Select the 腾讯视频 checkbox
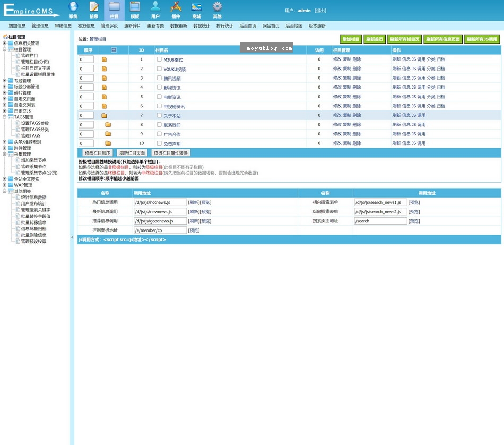Viewport: 504px width, 445px height. [159, 78]
